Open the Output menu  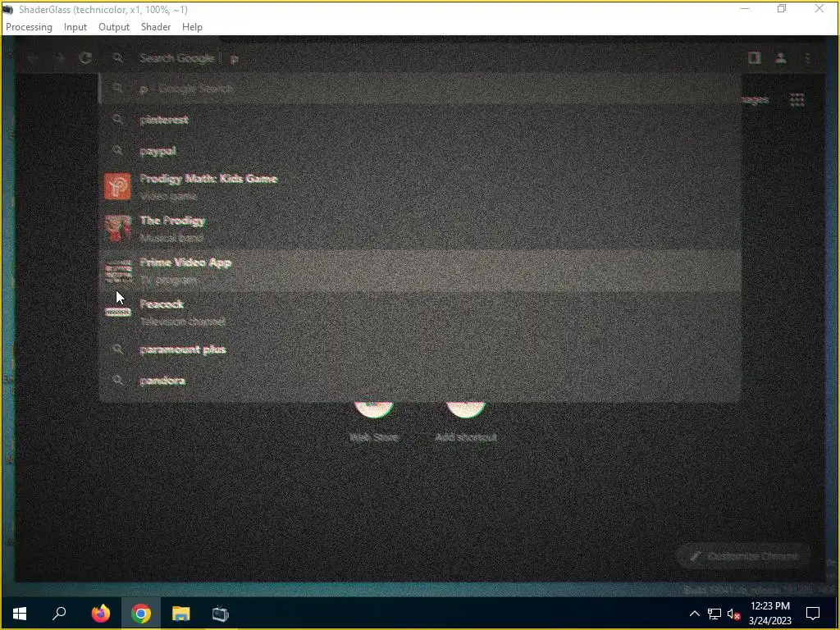113,27
